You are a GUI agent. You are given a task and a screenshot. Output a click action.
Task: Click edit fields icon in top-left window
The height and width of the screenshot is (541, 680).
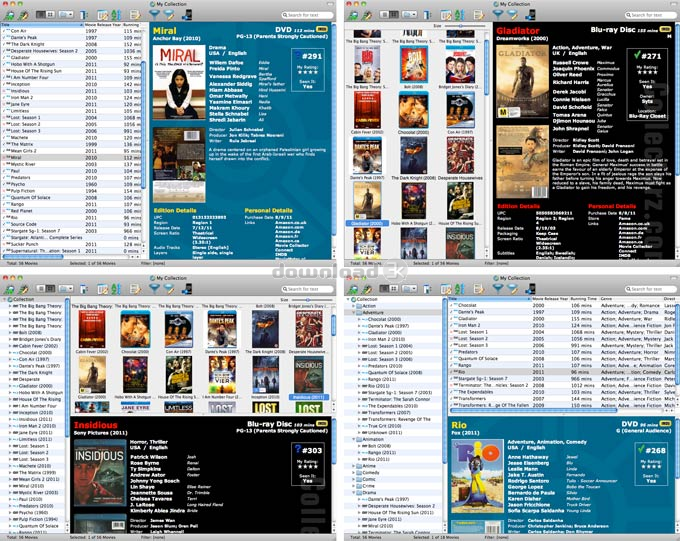coord(103,15)
